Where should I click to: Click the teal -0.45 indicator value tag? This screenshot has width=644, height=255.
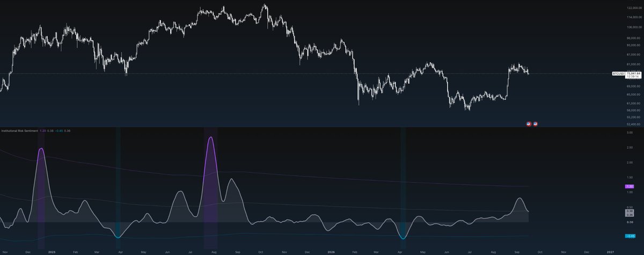pyautogui.click(x=631, y=236)
